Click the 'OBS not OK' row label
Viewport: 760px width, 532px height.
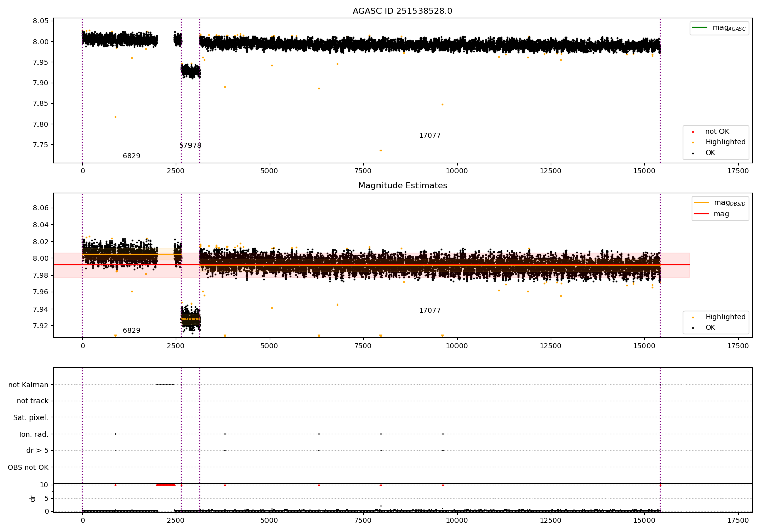pyautogui.click(x=28, y=467)
